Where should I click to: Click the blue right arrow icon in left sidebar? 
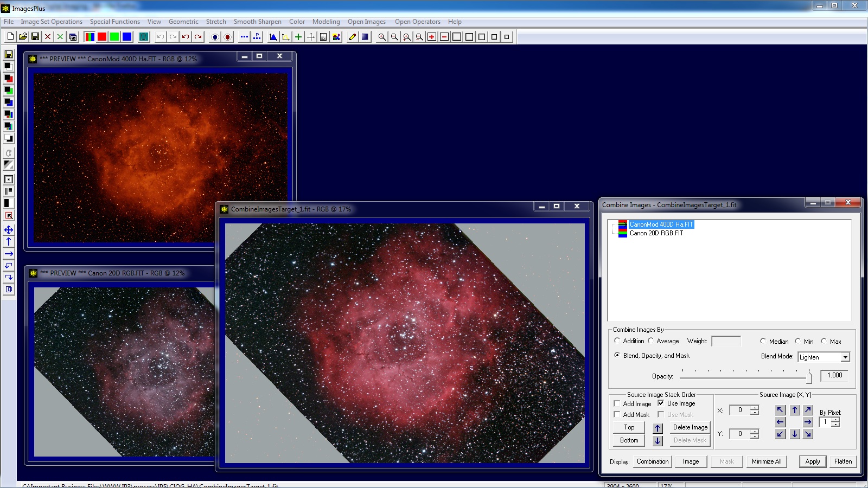[9, 254]
